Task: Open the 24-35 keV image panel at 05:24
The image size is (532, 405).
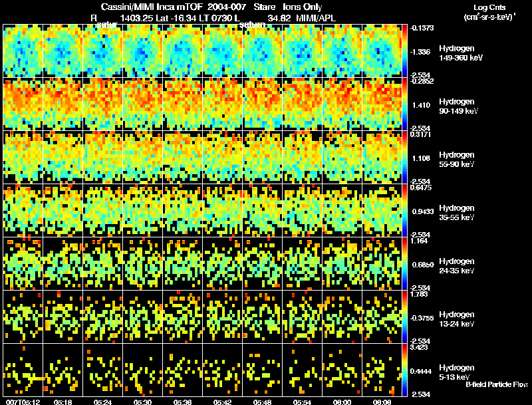Action: point(103,264)
